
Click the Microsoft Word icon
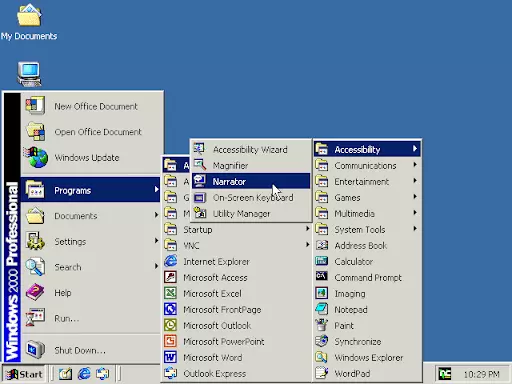[170, 357]
